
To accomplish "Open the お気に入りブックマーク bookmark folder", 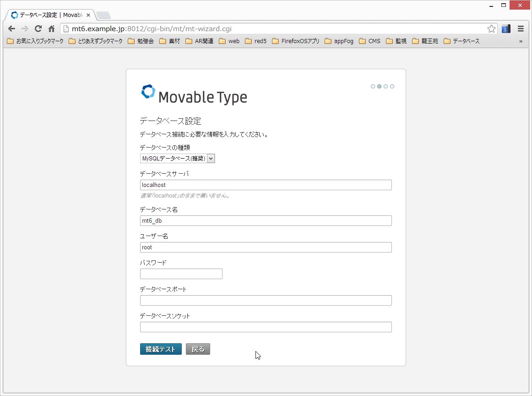I will (x=35, y=41).
